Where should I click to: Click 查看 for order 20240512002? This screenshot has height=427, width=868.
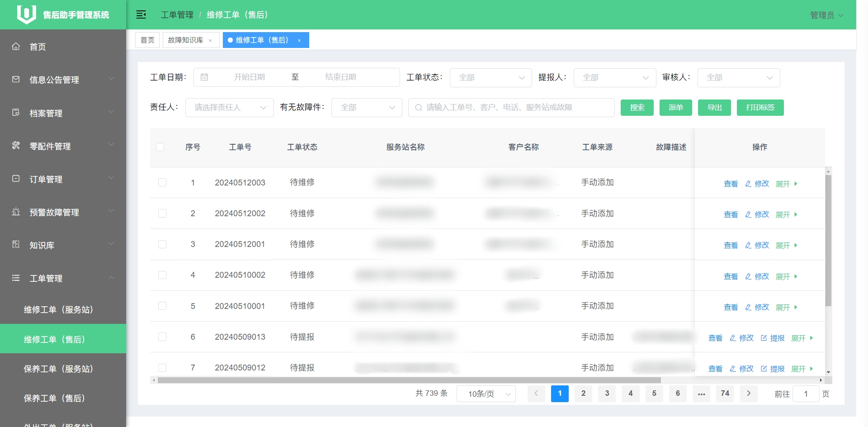click(731, 214)
